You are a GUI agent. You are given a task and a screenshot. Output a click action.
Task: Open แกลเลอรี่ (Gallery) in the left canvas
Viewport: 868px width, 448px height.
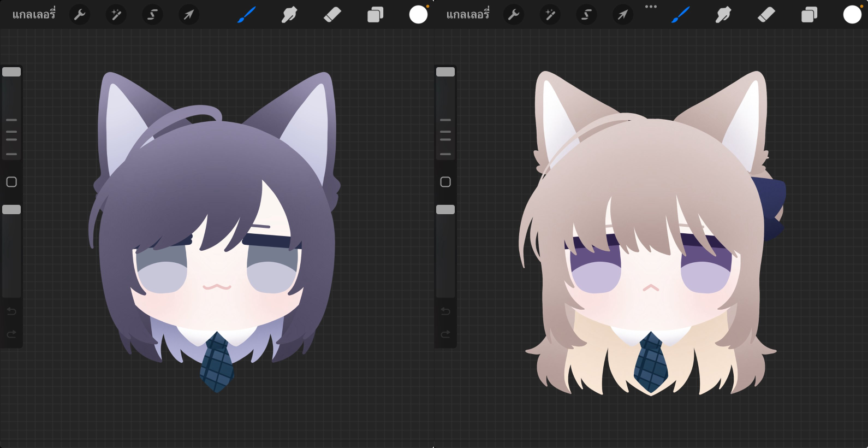click(x=34, y=15)
